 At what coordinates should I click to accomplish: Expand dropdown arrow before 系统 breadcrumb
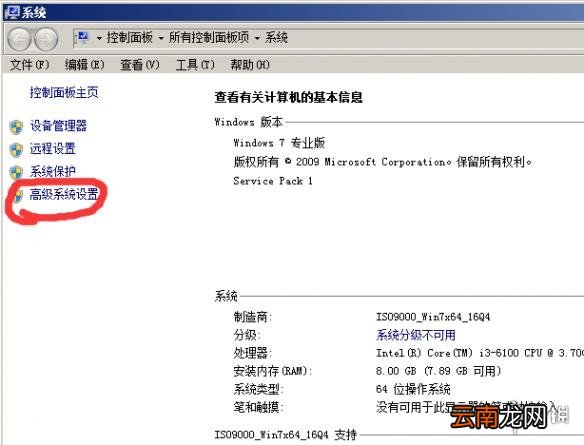pos(257,38)
